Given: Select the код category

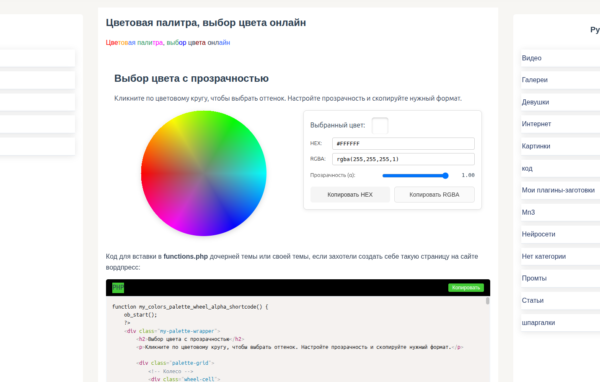Looking at the screenshot, I should [527, 168].
